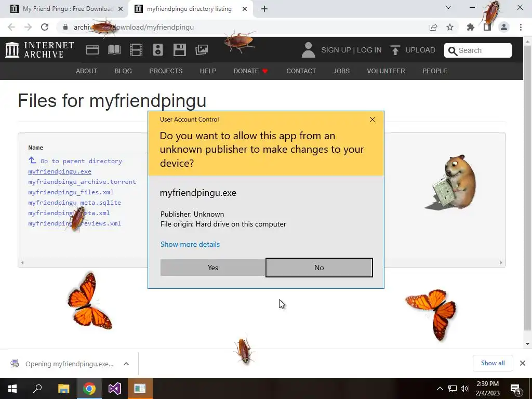Open the Video film strip icon
This screenshot has width=532, height=399.
[136, 50]
